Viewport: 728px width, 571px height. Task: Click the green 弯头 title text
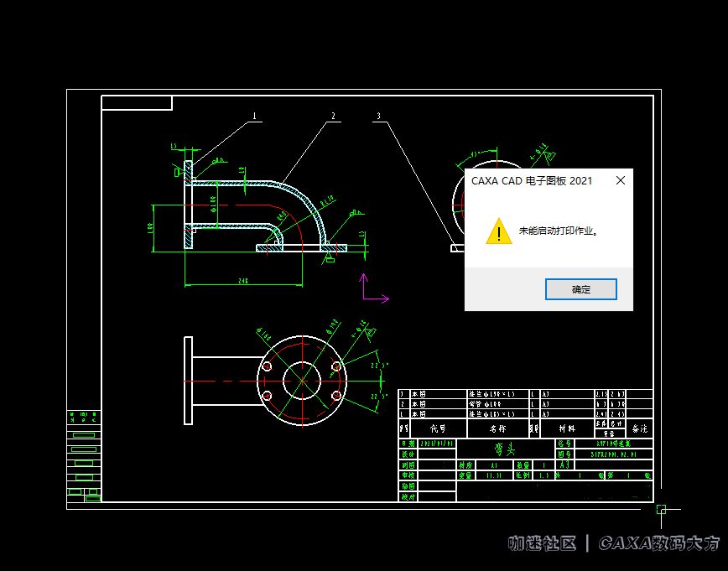[504, 449]
